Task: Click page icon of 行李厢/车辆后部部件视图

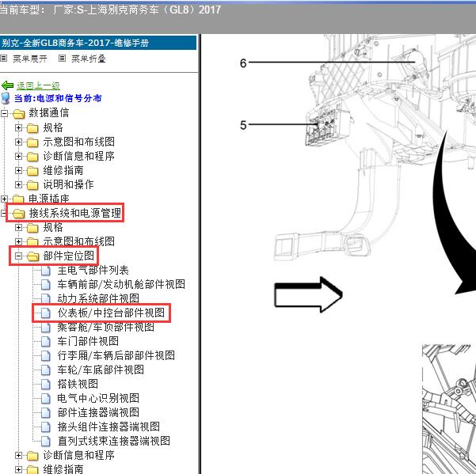Action: pyautogui.click(x=46, y=356)
